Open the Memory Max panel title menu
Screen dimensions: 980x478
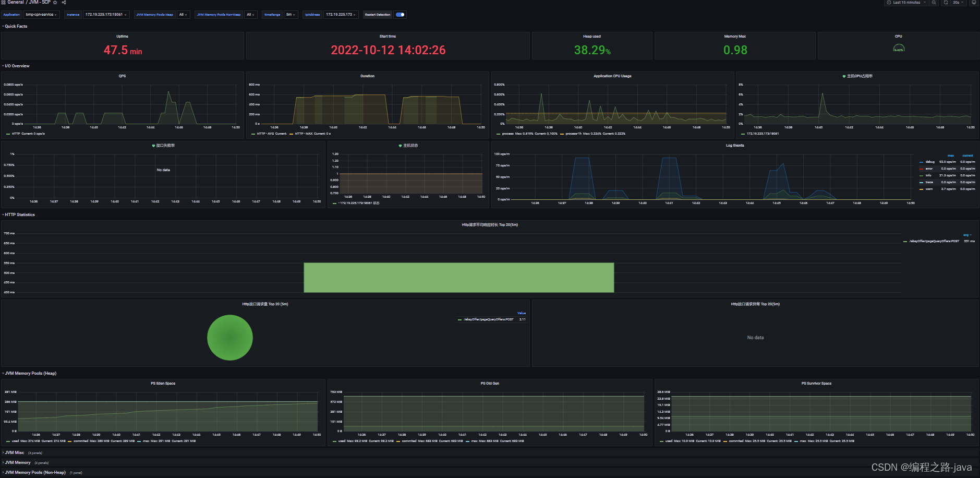pyautogui.click(x=735, y=37)
